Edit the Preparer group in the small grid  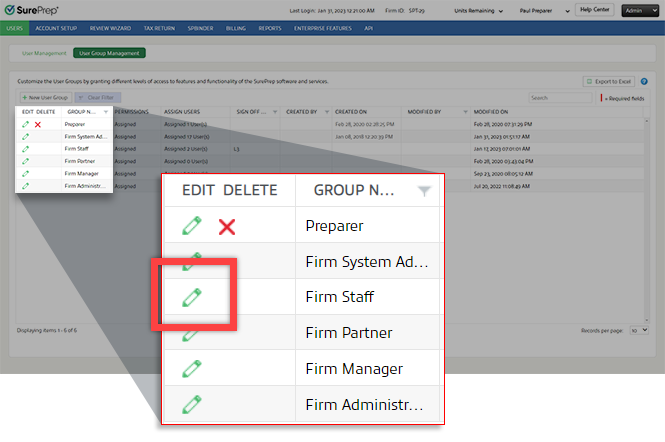coord(25,124)
